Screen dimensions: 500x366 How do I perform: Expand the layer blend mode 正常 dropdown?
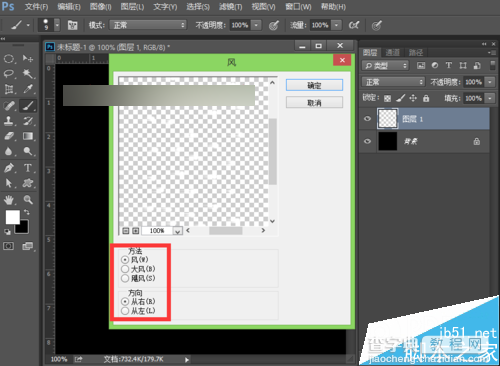click(x=394, y=82)
